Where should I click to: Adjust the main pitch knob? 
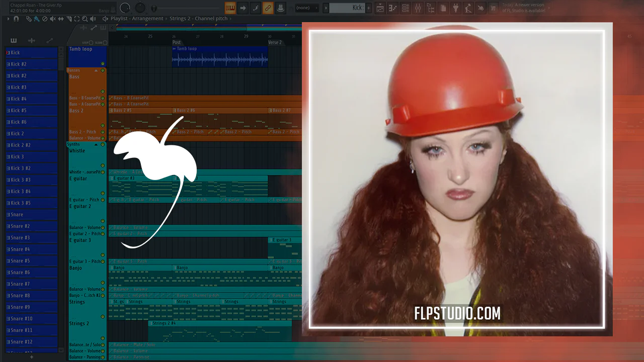tap(140, 8)
